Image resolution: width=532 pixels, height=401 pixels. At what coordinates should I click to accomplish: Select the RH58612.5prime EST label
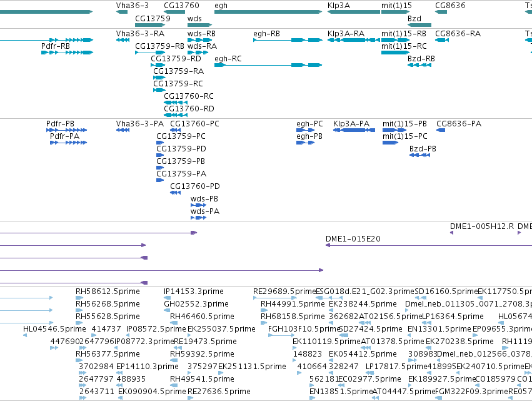(108, 292)
